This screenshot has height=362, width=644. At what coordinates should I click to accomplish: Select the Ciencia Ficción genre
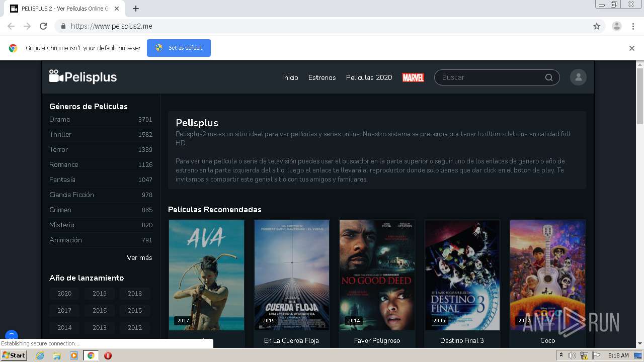101,195
